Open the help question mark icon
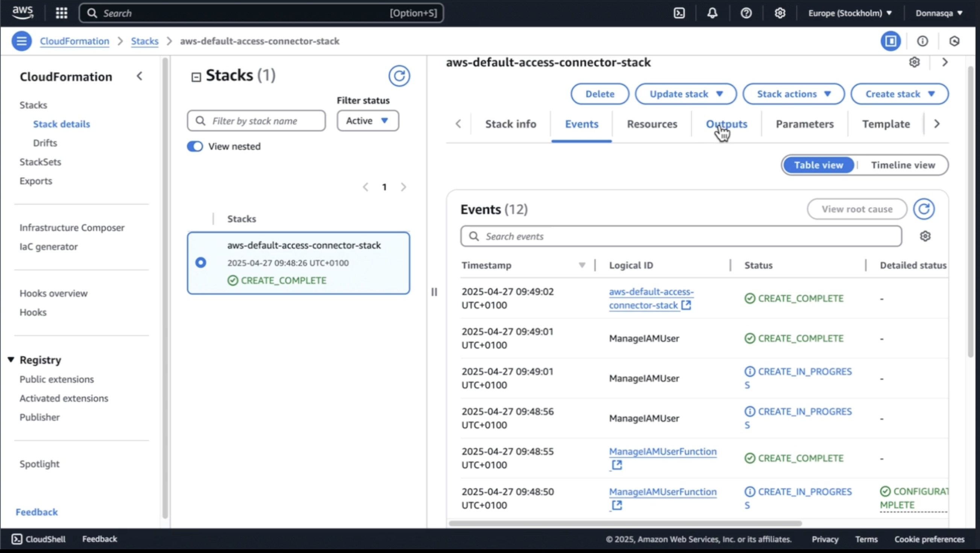 click(x=746, y=13)
